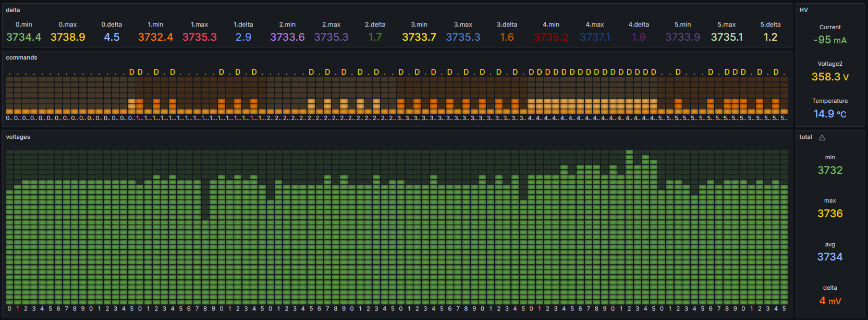Click the 3.min value 3733.7
The width and height of the screenshot is (868, 320).
point(419,37)
